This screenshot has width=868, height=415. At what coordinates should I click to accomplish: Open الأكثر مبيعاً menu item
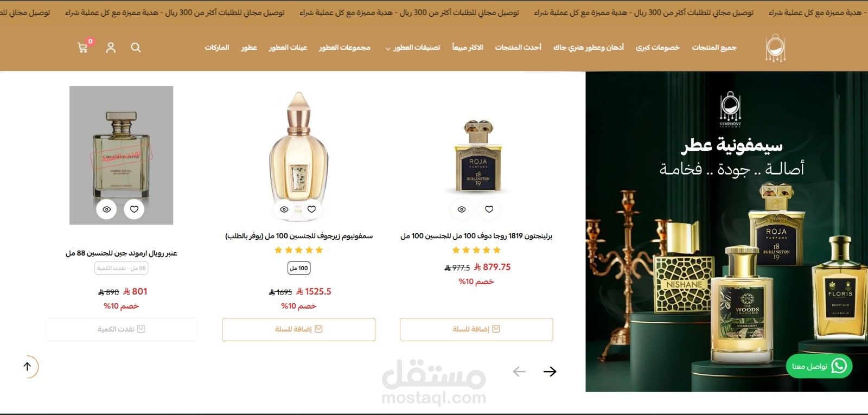click(x=468, y=48)
